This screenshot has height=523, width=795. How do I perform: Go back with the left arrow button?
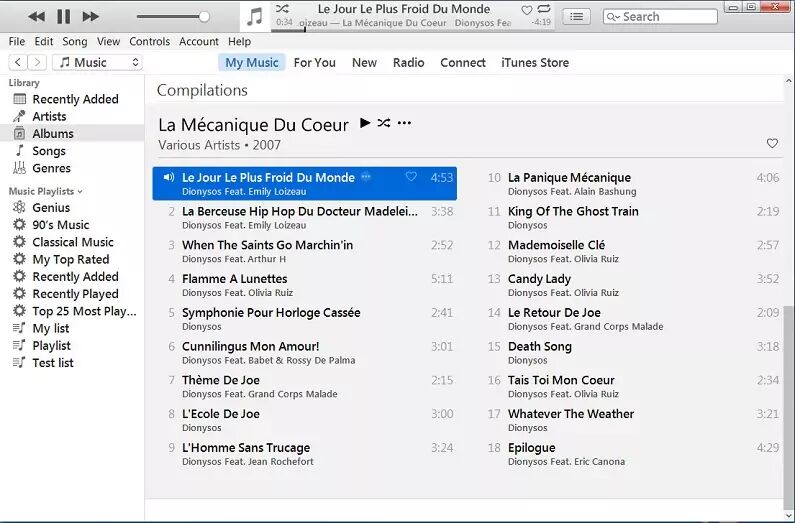(x=18, y=62)
